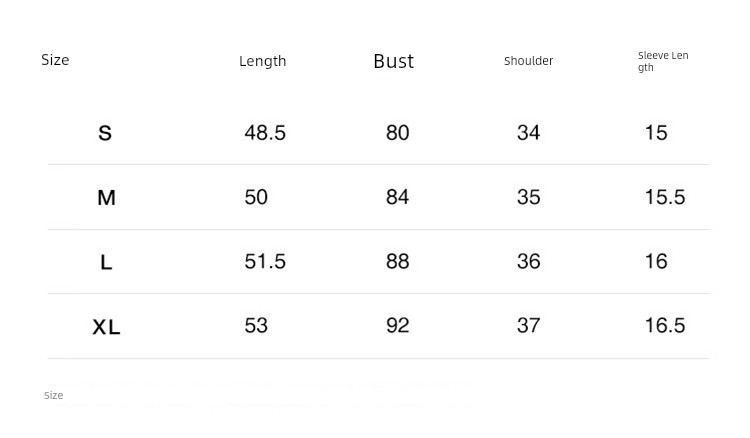This screenshot has width=750, height=438.
Task: Select the S size row label
Action: pos(105,133)
